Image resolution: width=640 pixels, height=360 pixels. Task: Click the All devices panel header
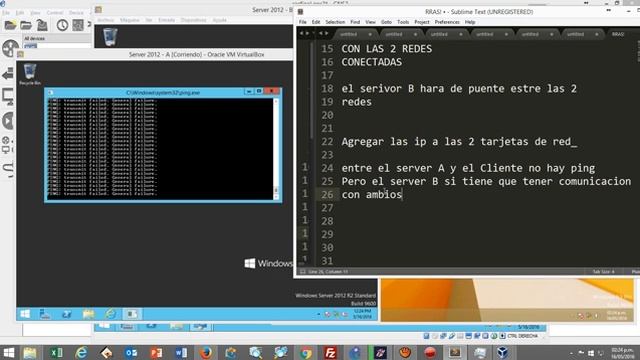click(x=56, y=38)
